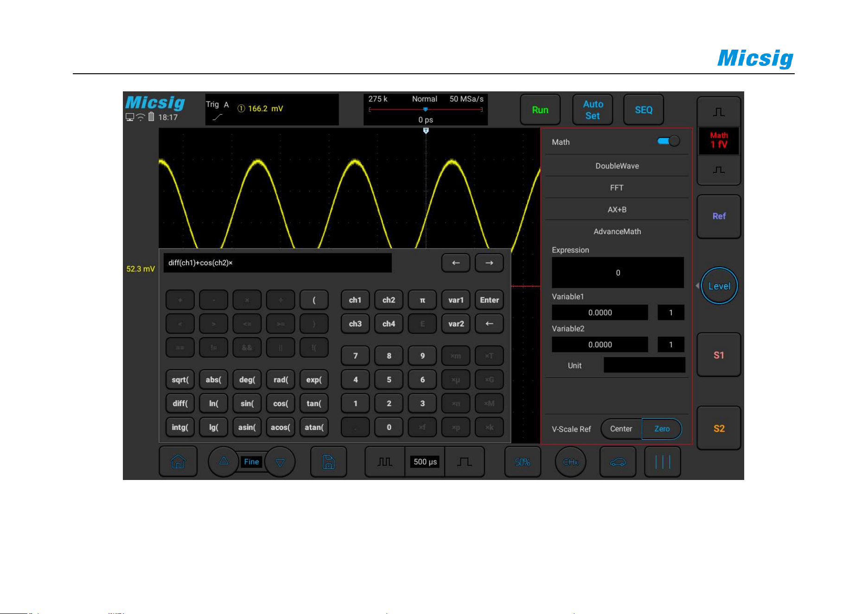Image resolution: width=868 pixels, height=614 pixels.
Task: Tap the 50% trigger level button
Action: tap(523, 462)
